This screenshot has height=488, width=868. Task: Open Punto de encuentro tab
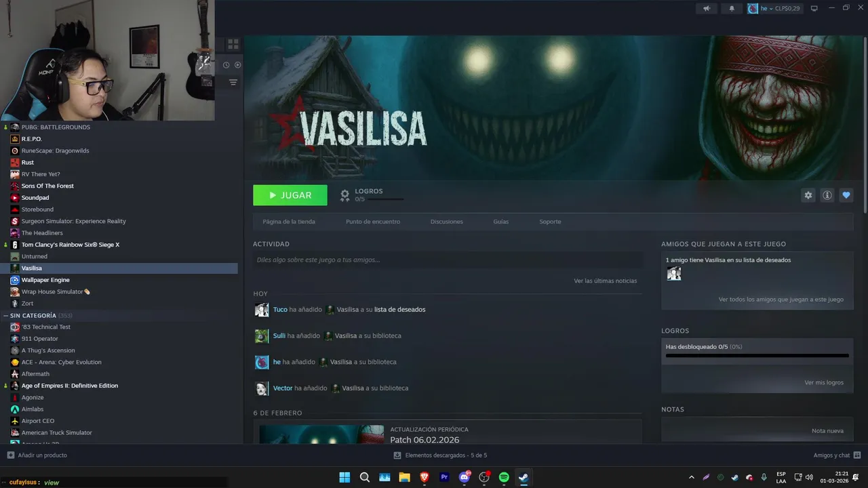click(373, 222)
